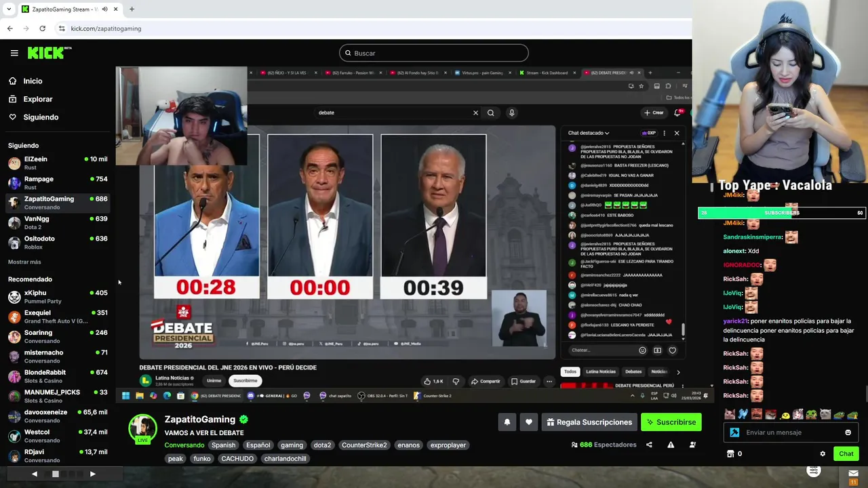Open Rampage channel in sidebar

tap(58, 182)
